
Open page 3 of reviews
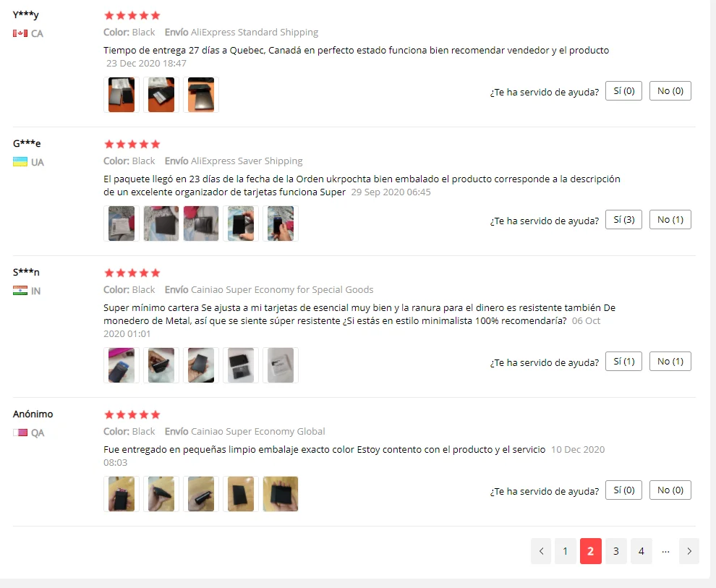coord(616,551)
